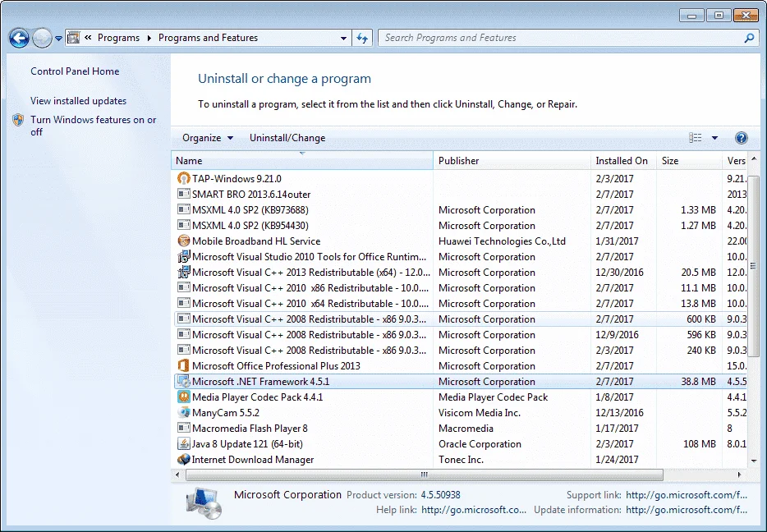This screenshot has width=767, height=532.
Task: Click the Uninstall/Change button
Action: click(287, 138)
